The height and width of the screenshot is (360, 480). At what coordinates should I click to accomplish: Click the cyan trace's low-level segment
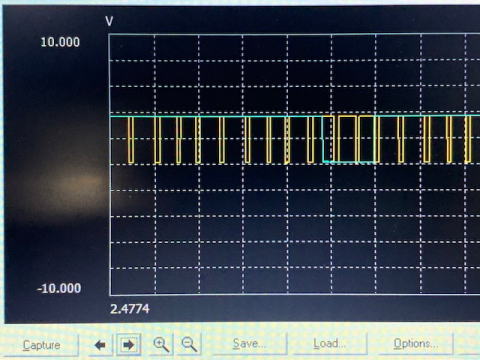[350, 162]
